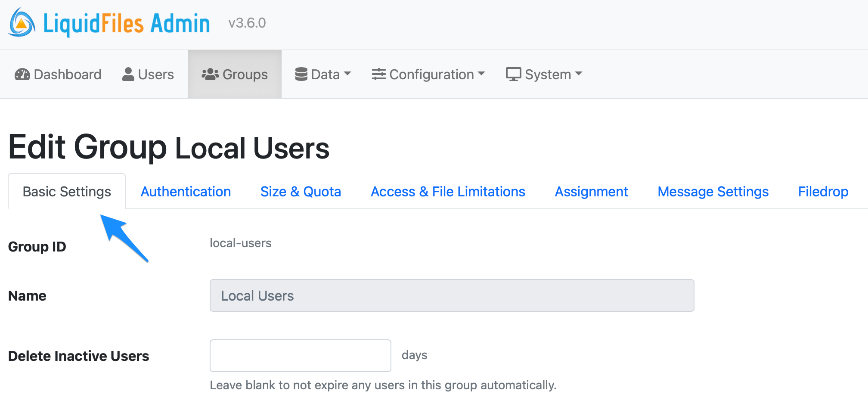Click the Name field showing Local Users
Screen dimensions: 868x416
point(451,295)
